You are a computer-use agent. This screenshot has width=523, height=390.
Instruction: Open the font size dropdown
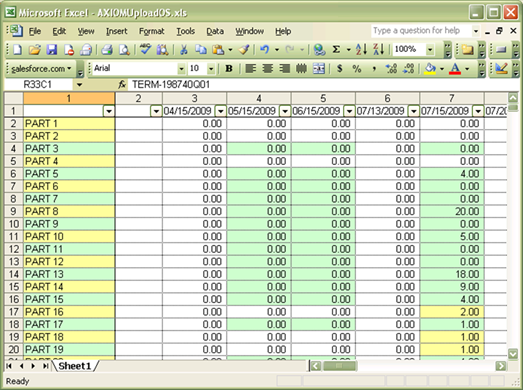[211, 69]
